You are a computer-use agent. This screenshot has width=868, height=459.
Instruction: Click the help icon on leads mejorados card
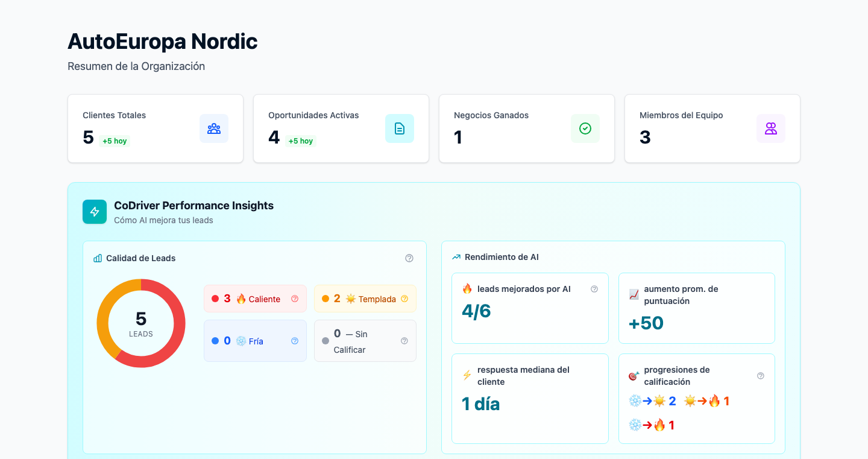coord(594,289)
